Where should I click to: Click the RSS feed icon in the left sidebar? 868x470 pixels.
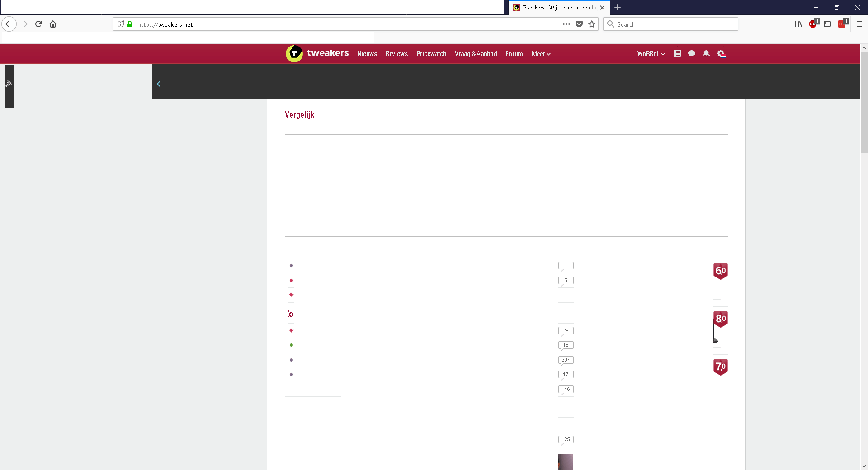click(x=9, y=84)
